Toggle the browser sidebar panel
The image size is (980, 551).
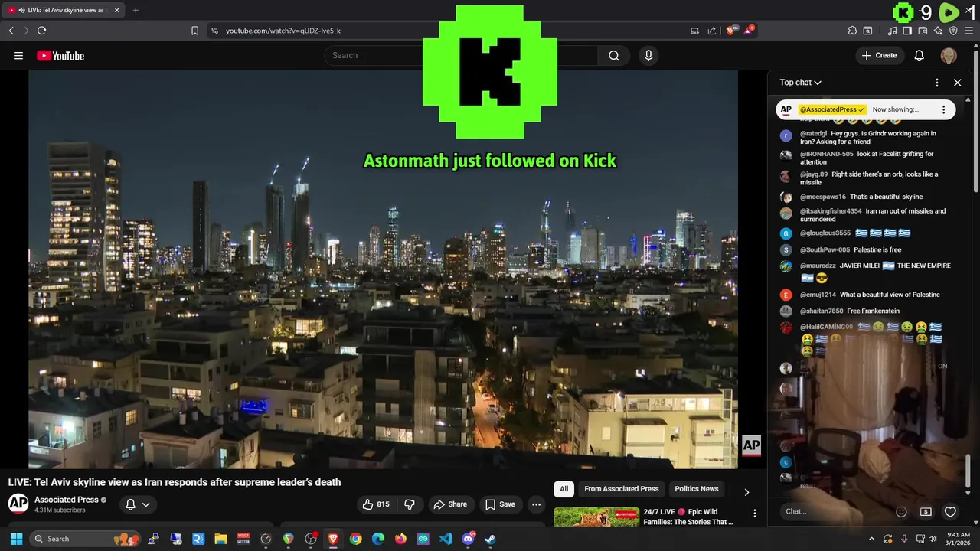pos(907,31)
